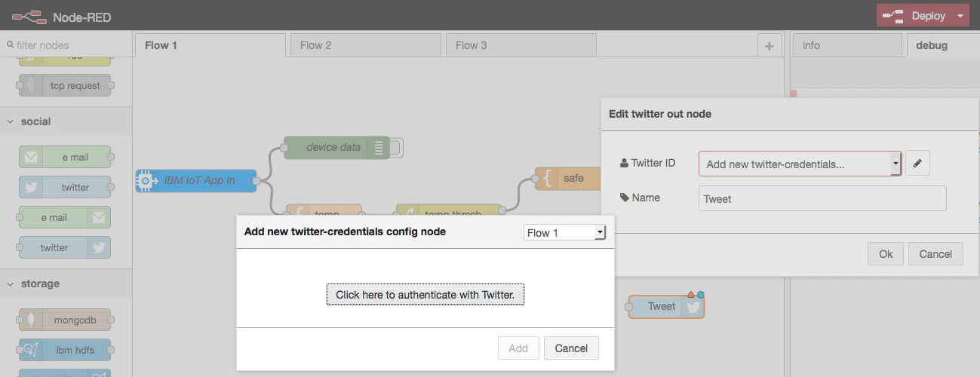This screenshot has height=377, width=980.
Task: Open the Twitter ID credentials dropdown
Action: pyautogui.click(x=800, y=164)
